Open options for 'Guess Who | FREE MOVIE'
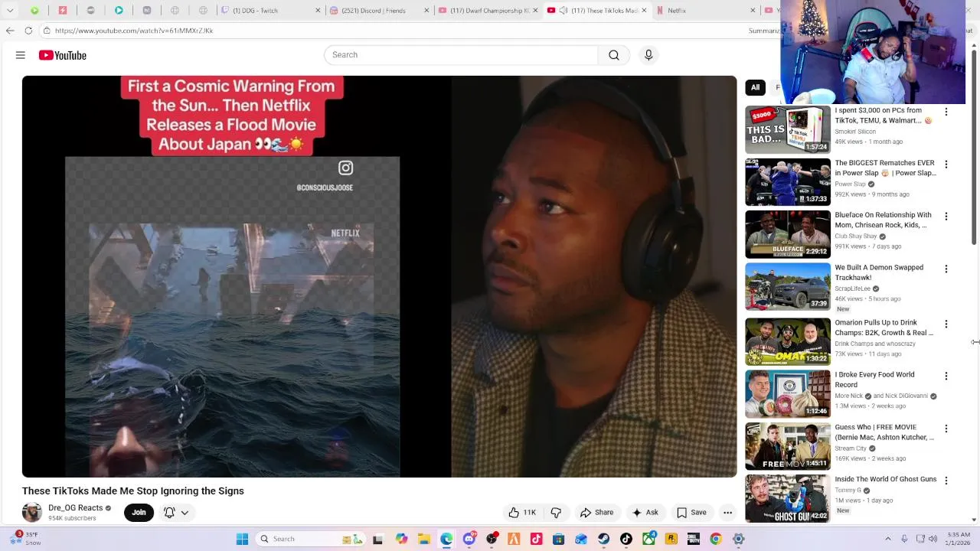 point(946,429)
